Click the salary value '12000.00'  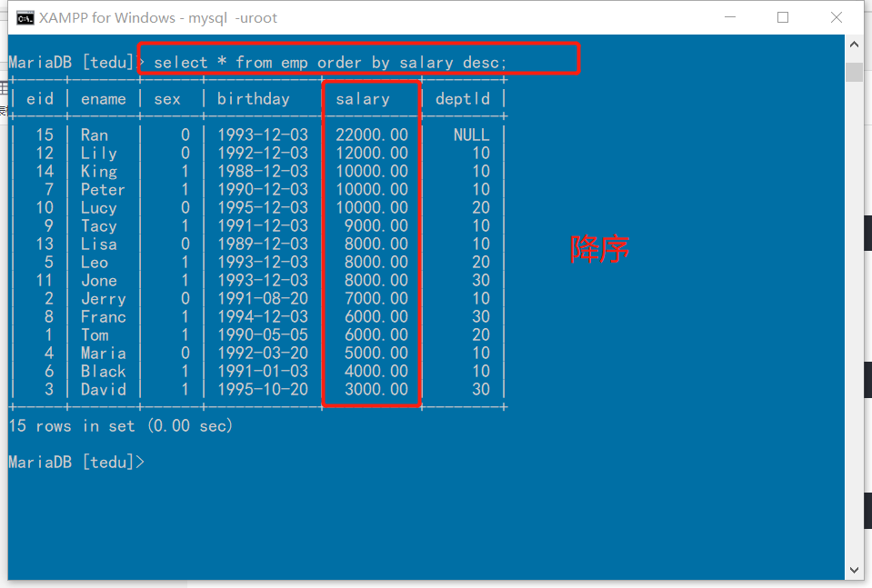click(372, 154)
